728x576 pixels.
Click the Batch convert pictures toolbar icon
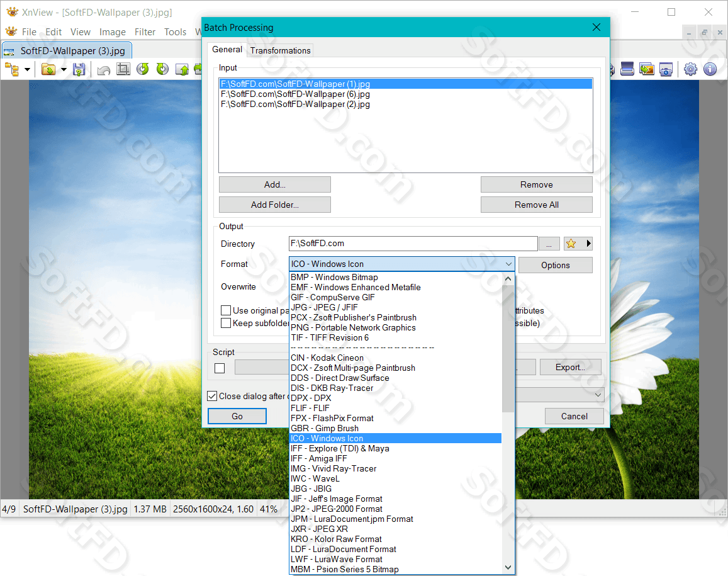coord(646,69)
